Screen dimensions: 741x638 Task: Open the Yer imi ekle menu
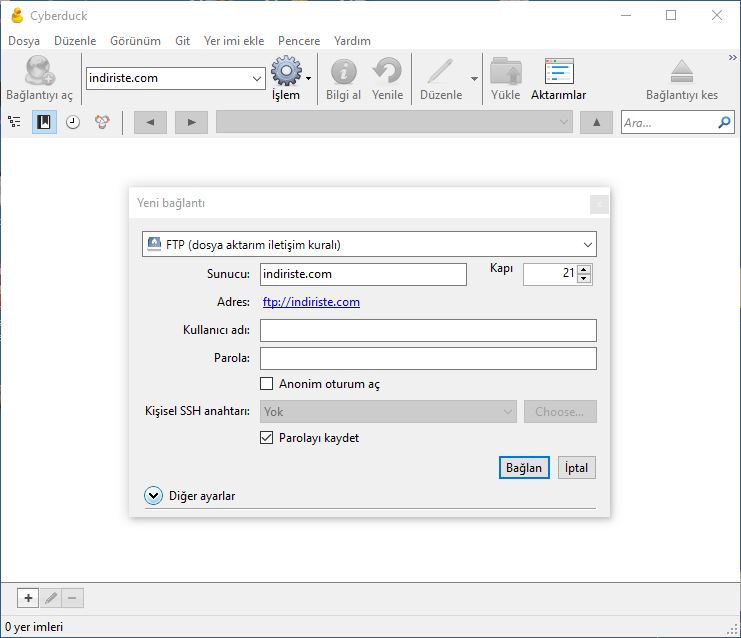[x=234, y=41]
